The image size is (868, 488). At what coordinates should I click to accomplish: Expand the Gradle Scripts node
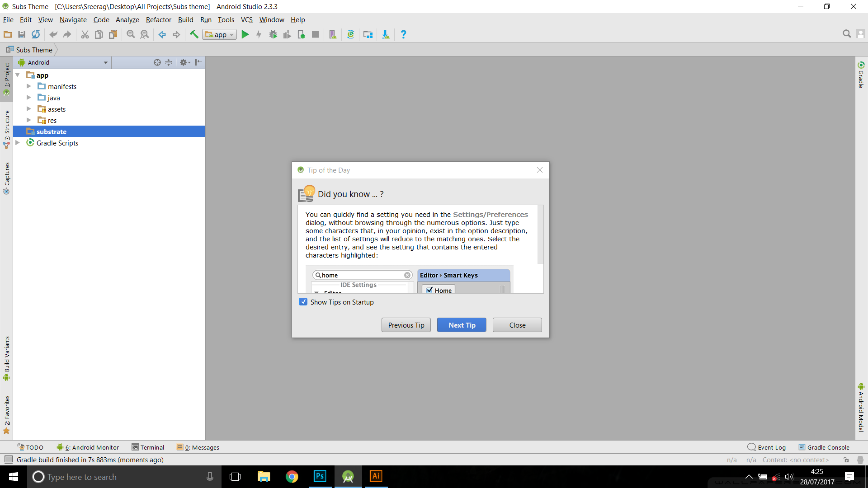pyautogui.click(x=18, y=142)
